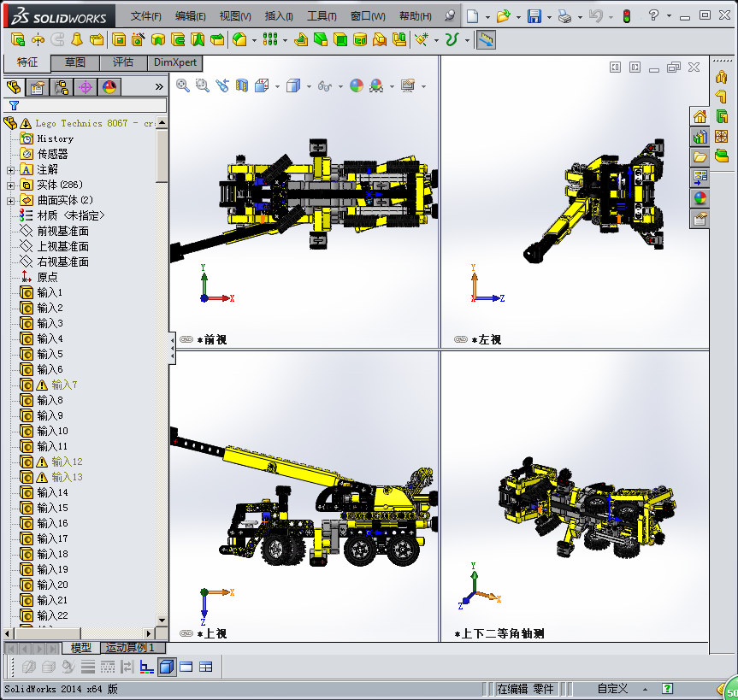The height and width of the screenshot is (700, 738).
Task: Expand manager tabs with the » chevron
Action: [159, 86]
